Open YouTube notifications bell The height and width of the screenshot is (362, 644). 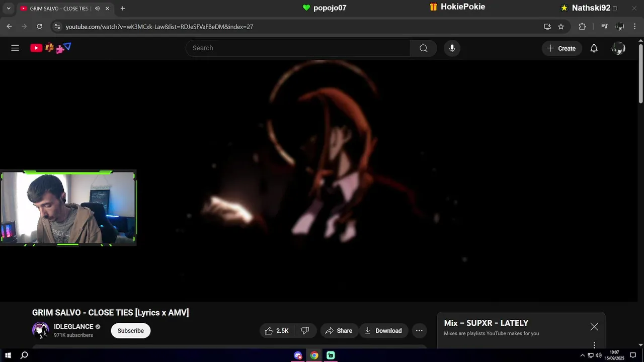pos(594,48)
